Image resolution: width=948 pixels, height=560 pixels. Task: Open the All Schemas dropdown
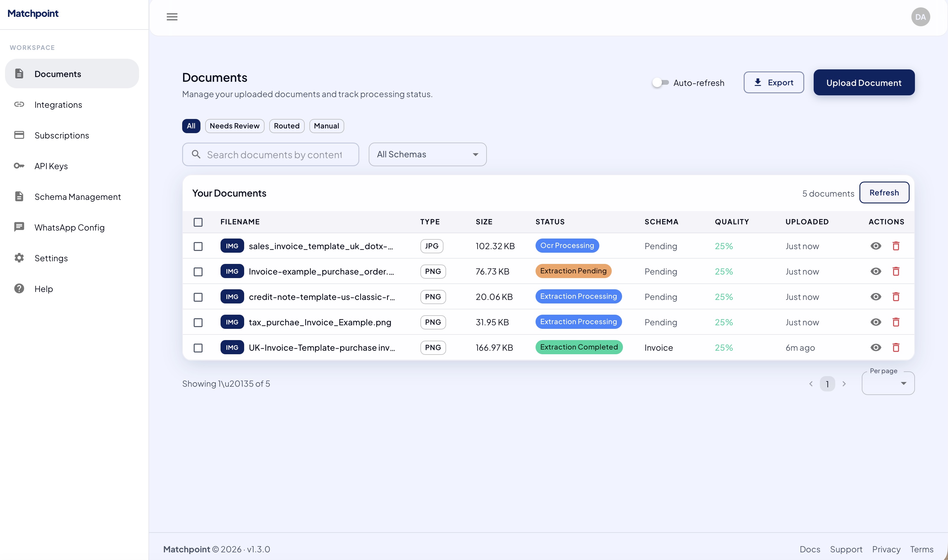pyautogui.click(x=427, y=154)
